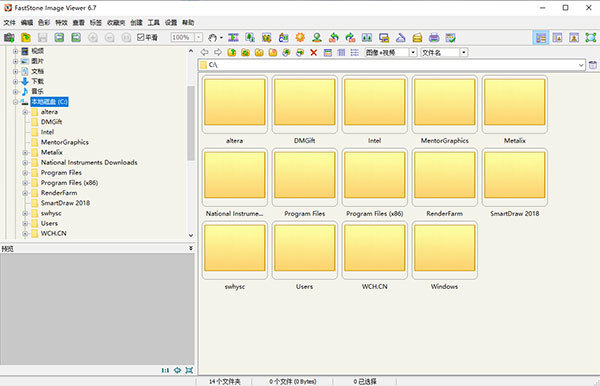Rotate right using the green-arrow icon
Screen dimensions: 600x386
tap(350, 37)
